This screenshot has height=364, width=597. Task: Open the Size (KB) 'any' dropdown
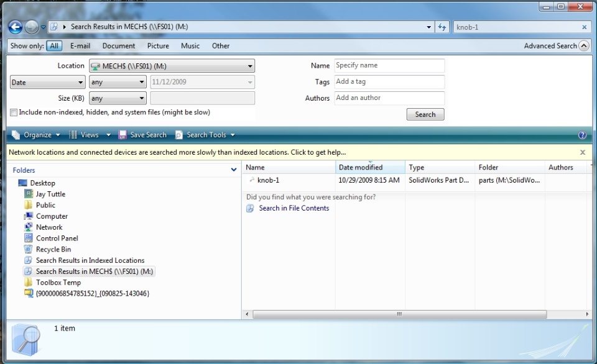(118, 98)
